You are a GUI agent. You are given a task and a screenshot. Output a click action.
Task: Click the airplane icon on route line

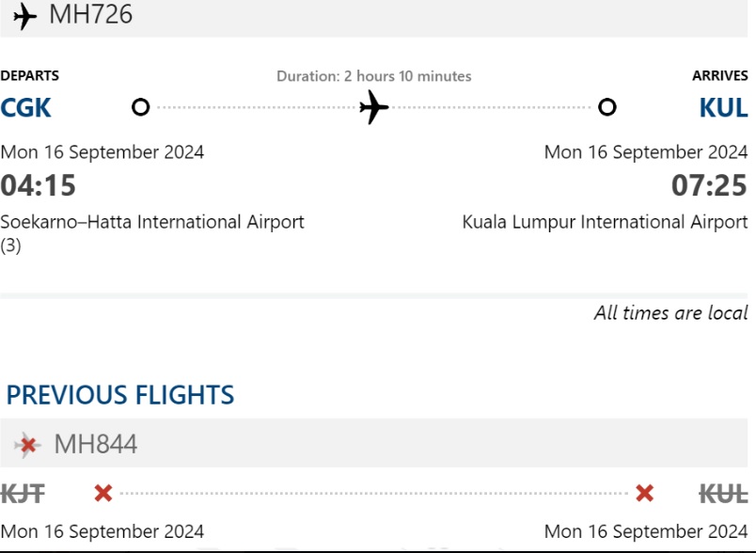pos(374,107)
